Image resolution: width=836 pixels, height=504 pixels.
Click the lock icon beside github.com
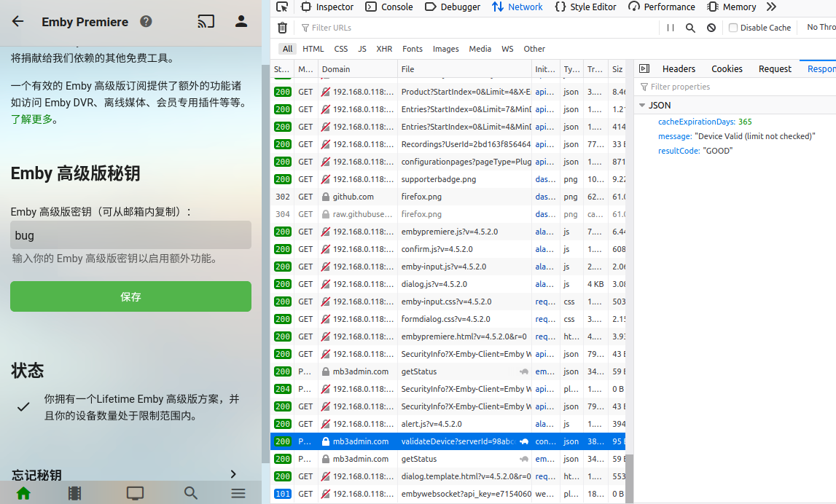pos(326,197)
